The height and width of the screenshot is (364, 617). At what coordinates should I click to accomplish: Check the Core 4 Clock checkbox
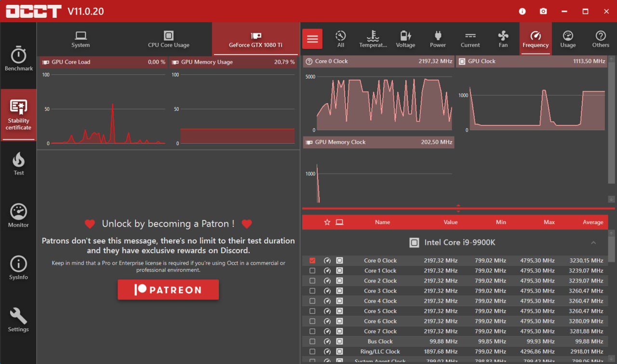tap(312, 301)
